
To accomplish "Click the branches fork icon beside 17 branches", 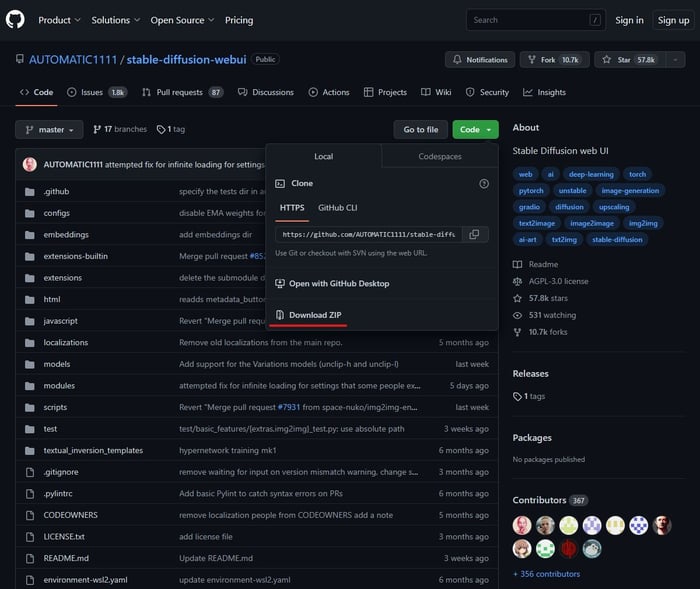I will click(97, 129).
